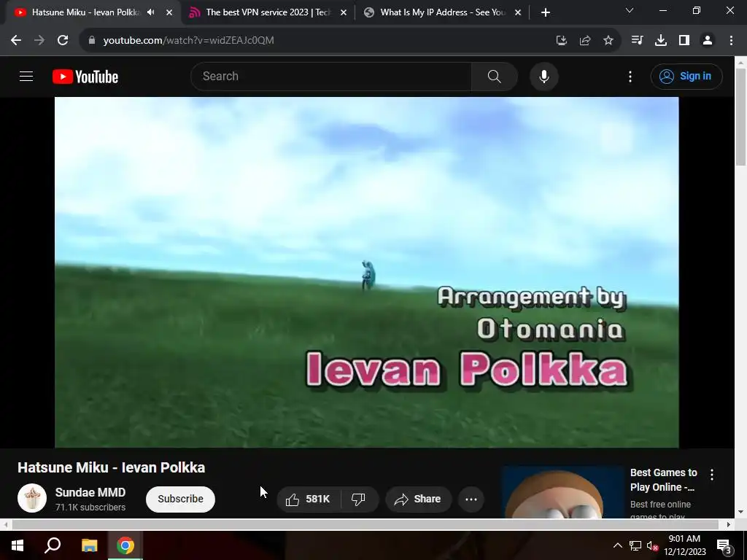The height and width of the screenshot is (560, 747).
Task: Open more actions ellipsis below video
Action: tap(471, 499)
